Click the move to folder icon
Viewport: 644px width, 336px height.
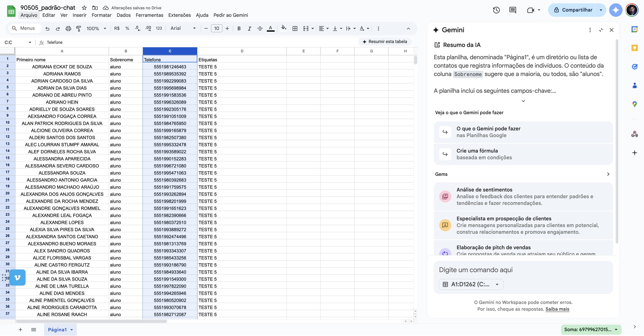coord(95,8)
